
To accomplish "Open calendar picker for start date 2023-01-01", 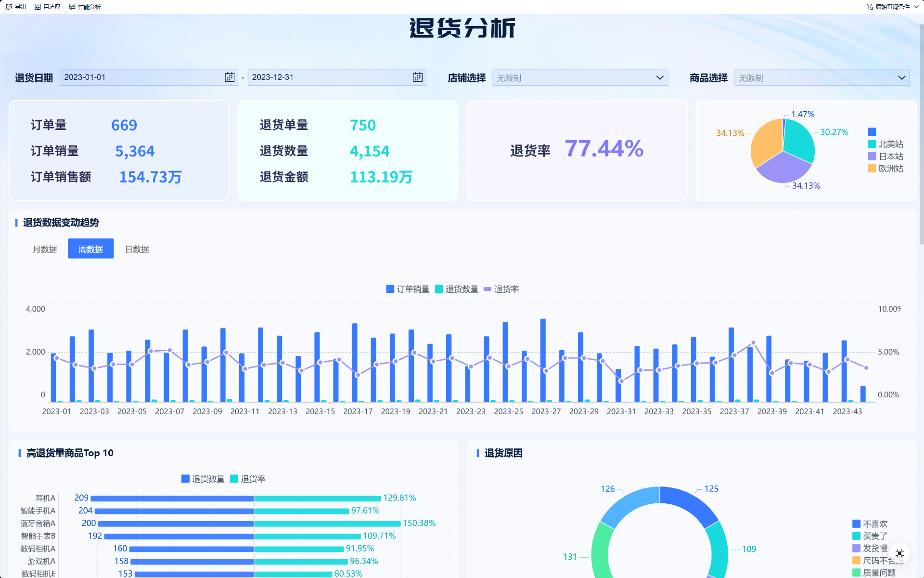I will pos(230,78).
